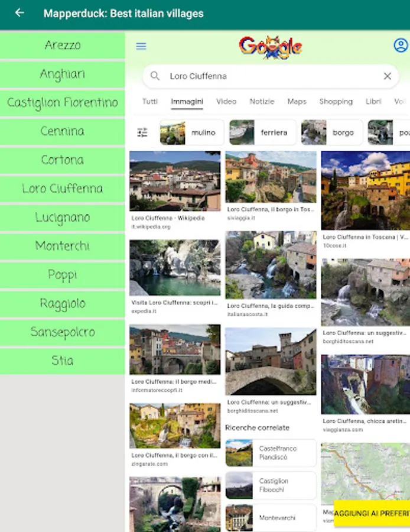Screen dimensions: 410x532
Task: Open Raggiolo from the village list
Action: pos(63,303)
